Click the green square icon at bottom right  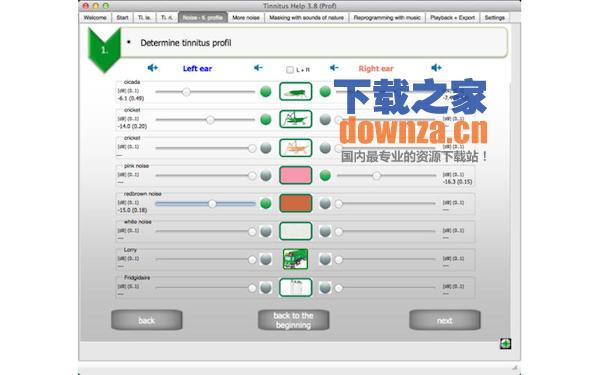505,344
